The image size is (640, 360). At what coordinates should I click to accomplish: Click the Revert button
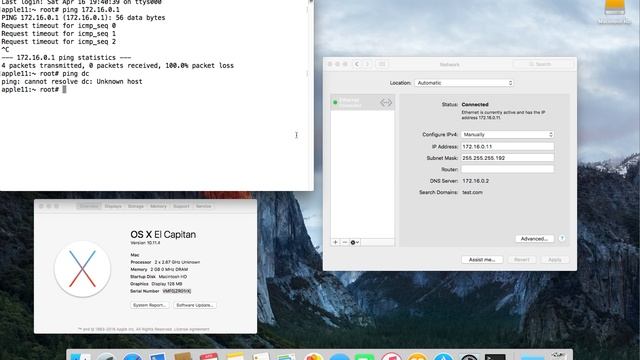tap(522, 260)
